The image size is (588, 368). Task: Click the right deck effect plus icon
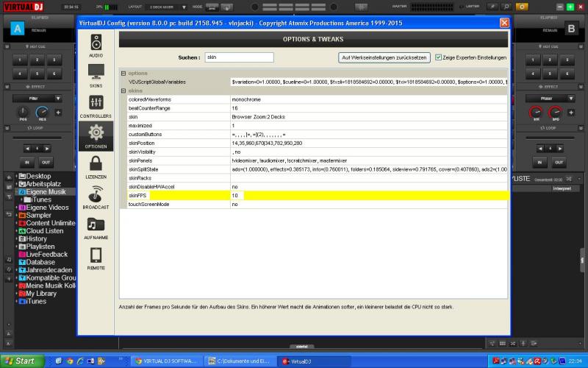click(x=571, y=113)
